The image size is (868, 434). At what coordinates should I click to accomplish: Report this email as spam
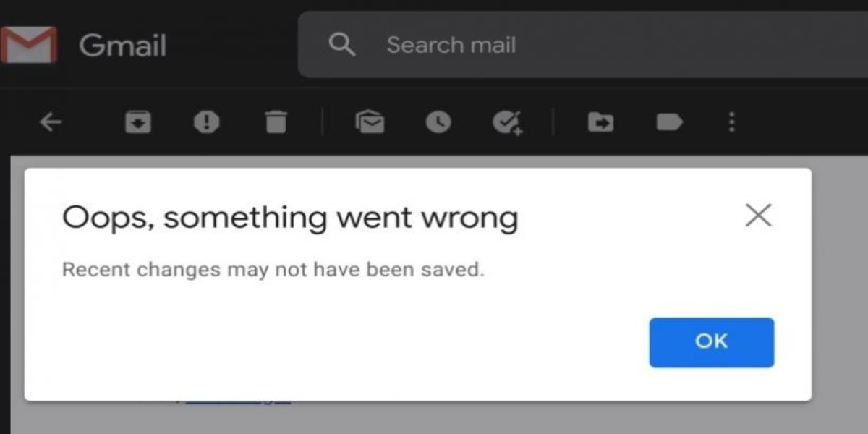(x=206, y=122)
